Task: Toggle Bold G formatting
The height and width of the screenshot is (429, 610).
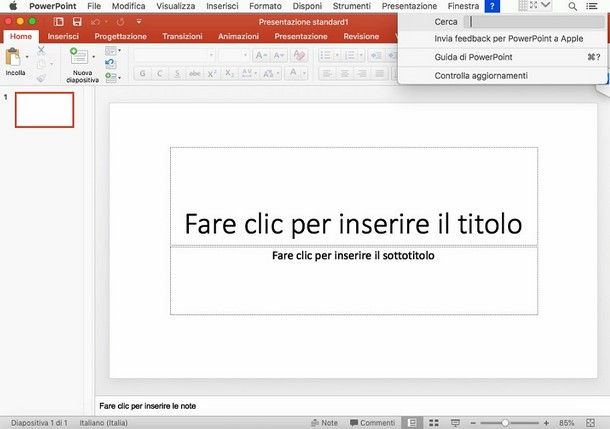Action: pos(143,74)
